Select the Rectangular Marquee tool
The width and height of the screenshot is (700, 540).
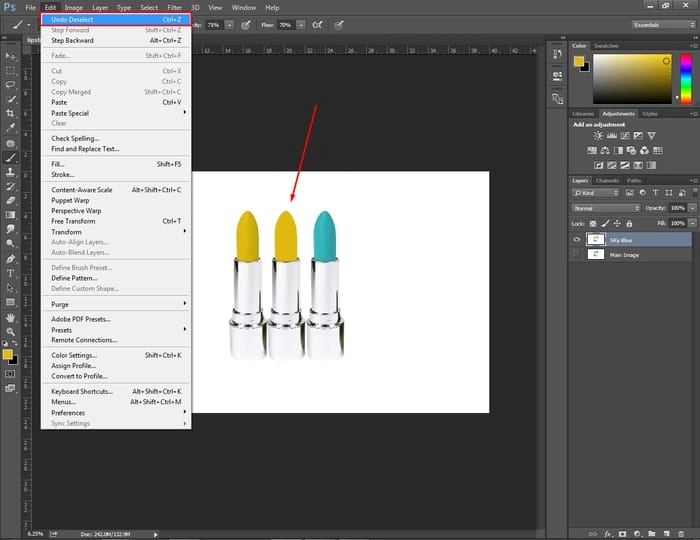tap(10, 71)
